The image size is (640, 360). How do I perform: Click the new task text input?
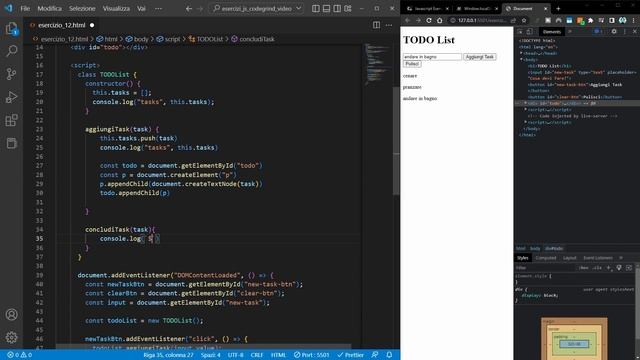432,57
